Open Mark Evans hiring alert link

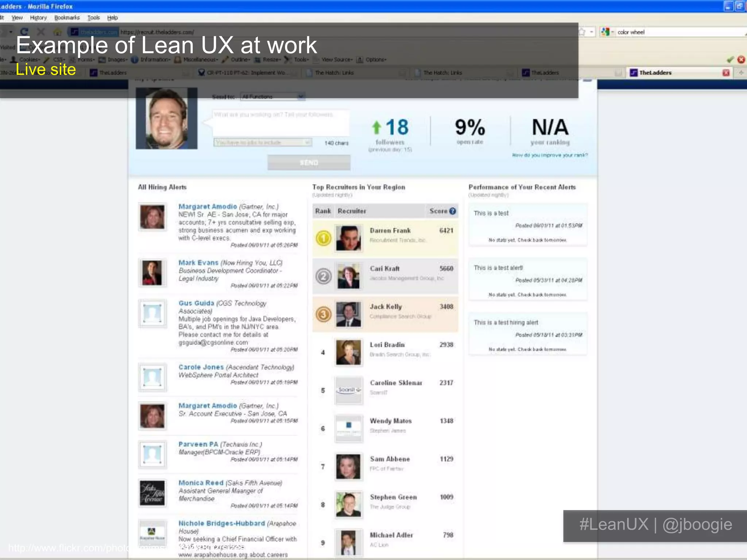[x=198, y=262]
